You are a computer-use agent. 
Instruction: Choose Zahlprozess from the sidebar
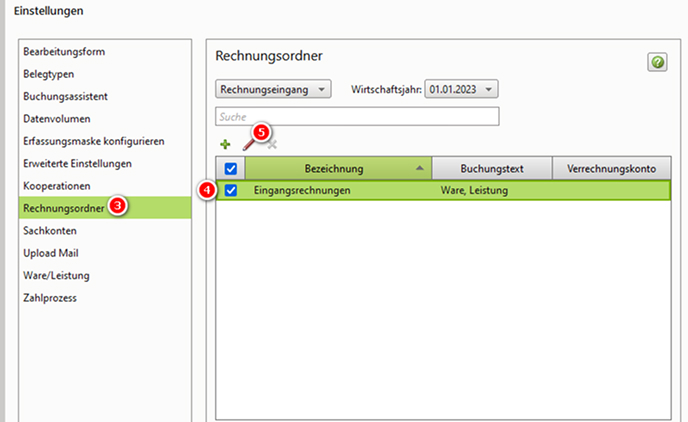point(50,297)
